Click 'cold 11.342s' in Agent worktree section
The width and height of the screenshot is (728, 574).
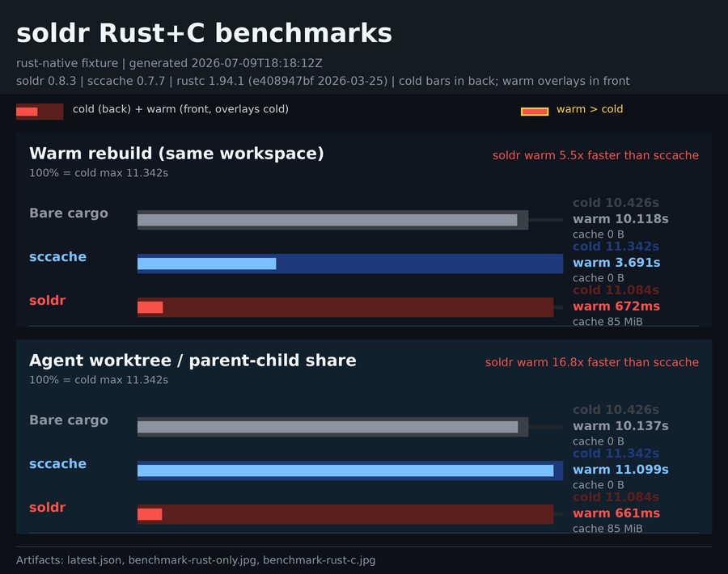pos(616,454)
